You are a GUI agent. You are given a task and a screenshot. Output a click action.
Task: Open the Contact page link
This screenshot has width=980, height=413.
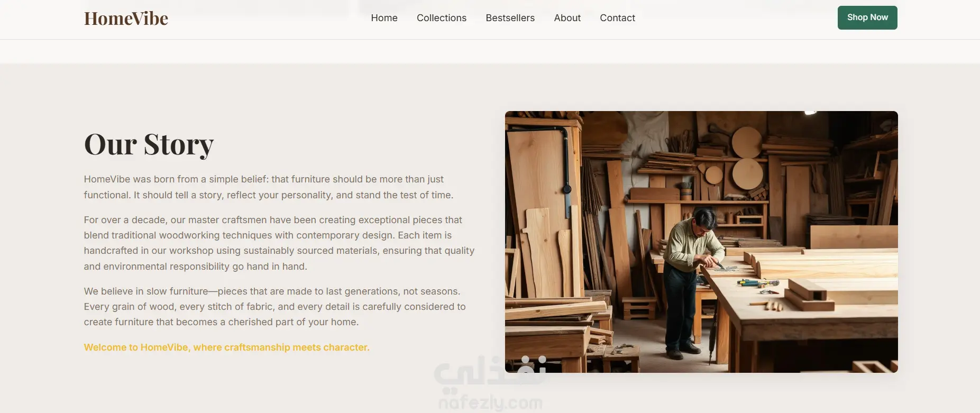click(617, 18)
